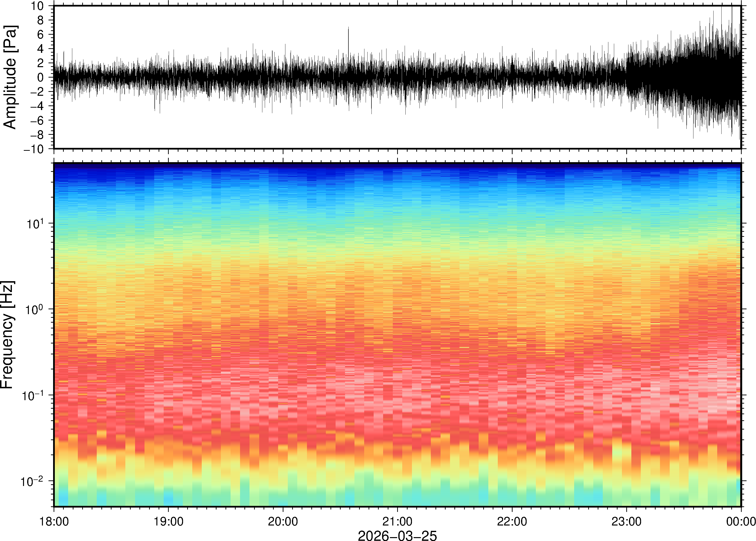
Task: Click the 19:00 time axis label
Action: (x=168, y=521)
